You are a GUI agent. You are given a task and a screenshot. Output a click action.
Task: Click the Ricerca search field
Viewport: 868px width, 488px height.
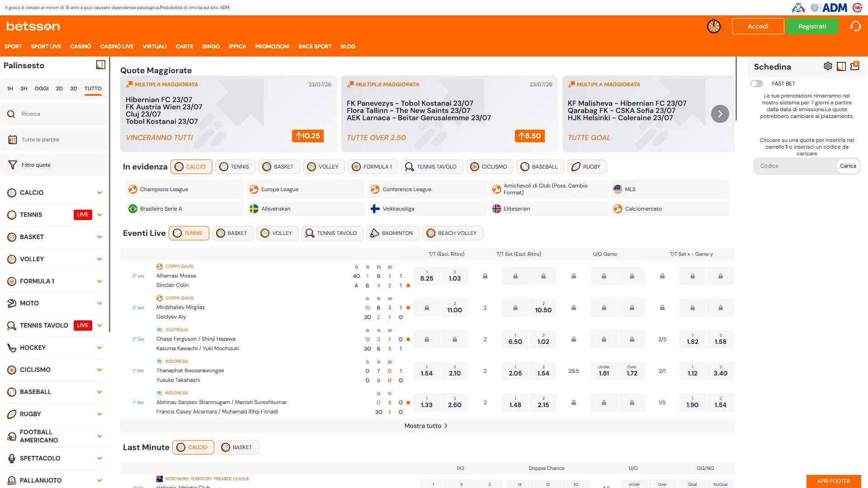tap(54, 114)
